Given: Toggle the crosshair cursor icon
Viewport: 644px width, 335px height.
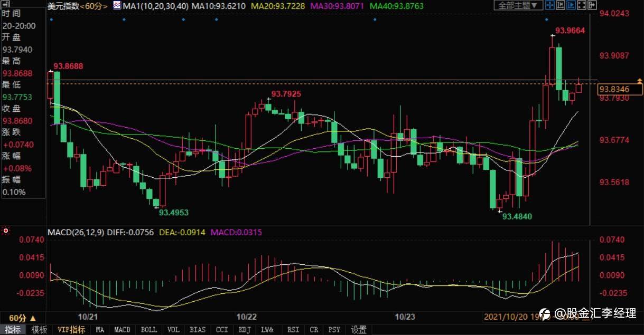Looking at the screenshot, I should click(x=550, y=5).
